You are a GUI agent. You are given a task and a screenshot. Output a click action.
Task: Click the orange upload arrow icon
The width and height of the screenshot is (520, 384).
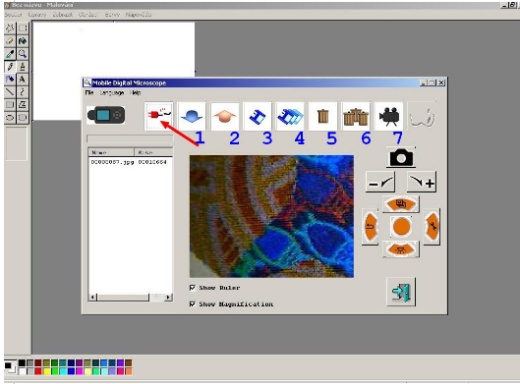(x=225, y=116)
